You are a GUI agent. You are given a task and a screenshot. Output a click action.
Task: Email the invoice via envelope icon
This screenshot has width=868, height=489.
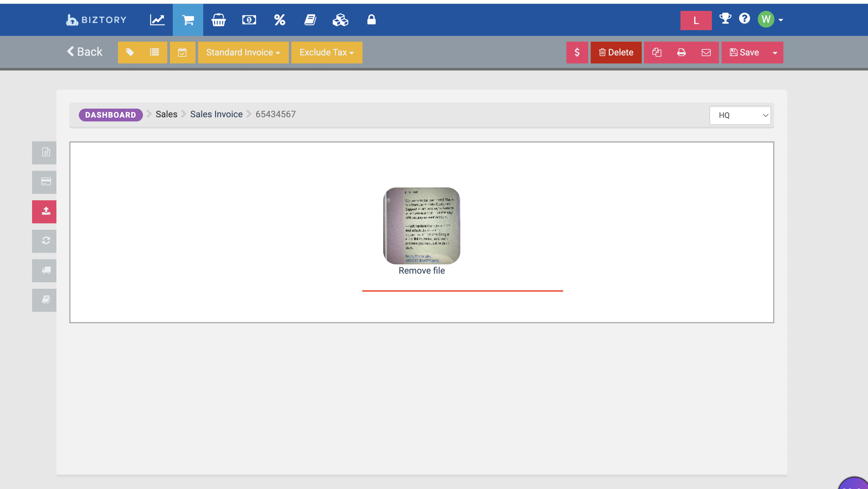coord(706,53)
